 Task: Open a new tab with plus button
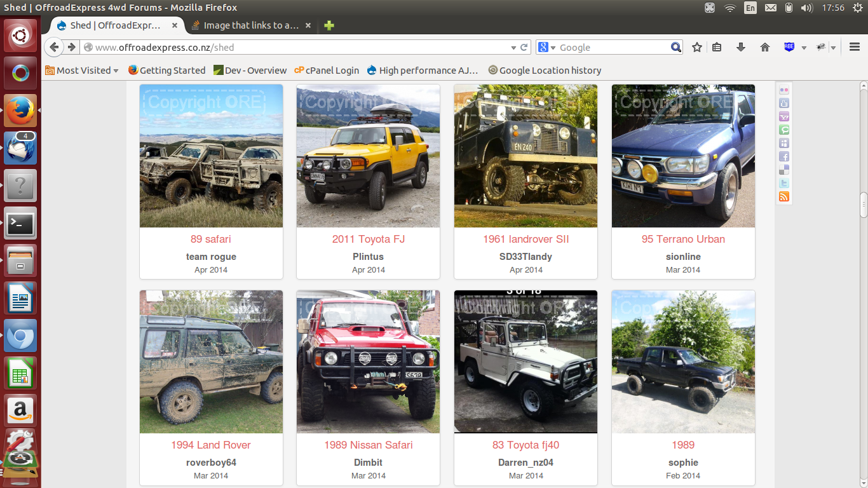[329, 25]
